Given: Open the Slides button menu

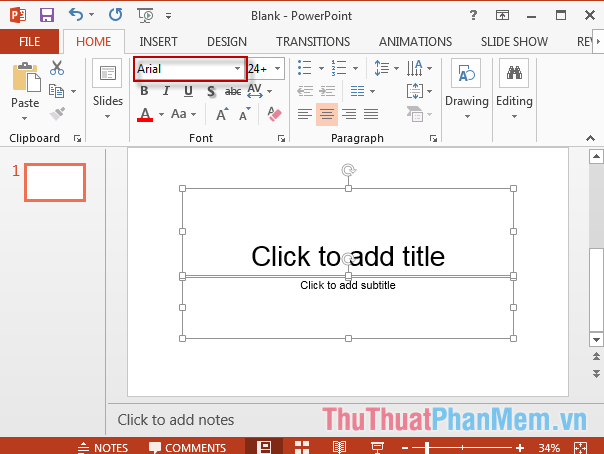Looking at the screenshot, I should pyautogui.click(x=107, y=90).
